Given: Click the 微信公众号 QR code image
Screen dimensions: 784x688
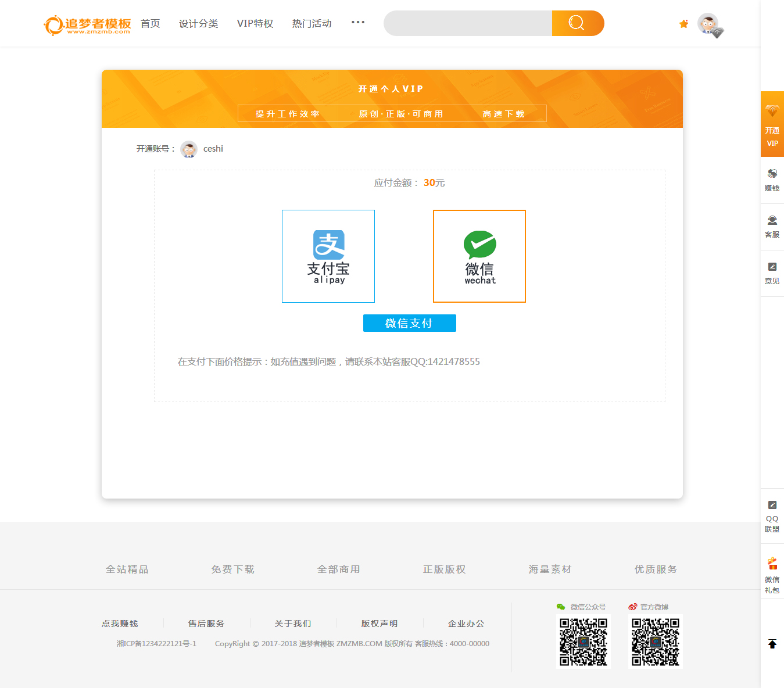Looking at the screenshot, I should [x=583, y=642].
